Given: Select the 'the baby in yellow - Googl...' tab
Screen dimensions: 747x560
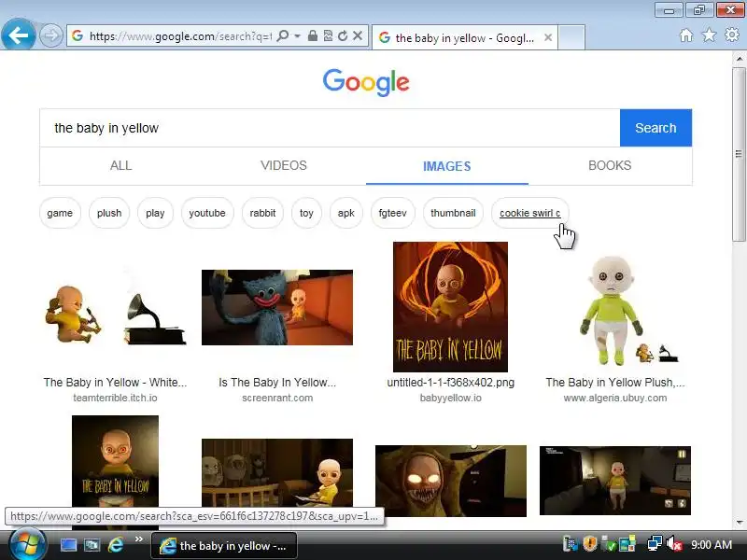Looking at the screenshot, I should pos(464,37).
